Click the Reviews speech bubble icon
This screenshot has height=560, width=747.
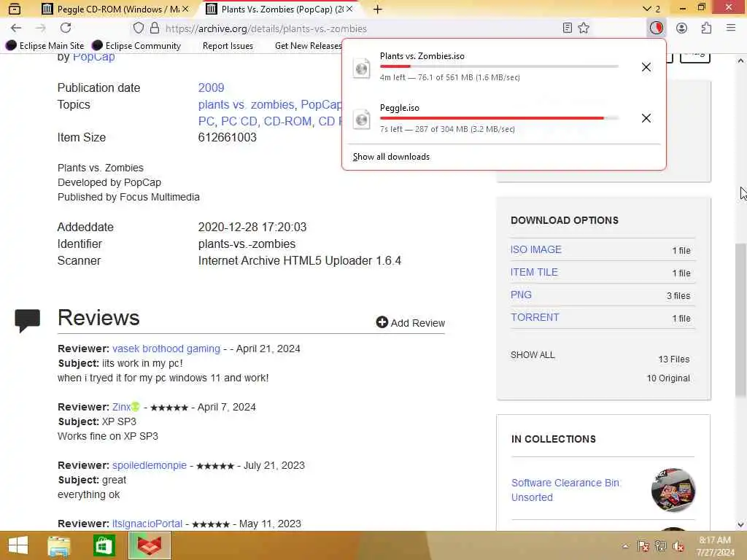27,321
